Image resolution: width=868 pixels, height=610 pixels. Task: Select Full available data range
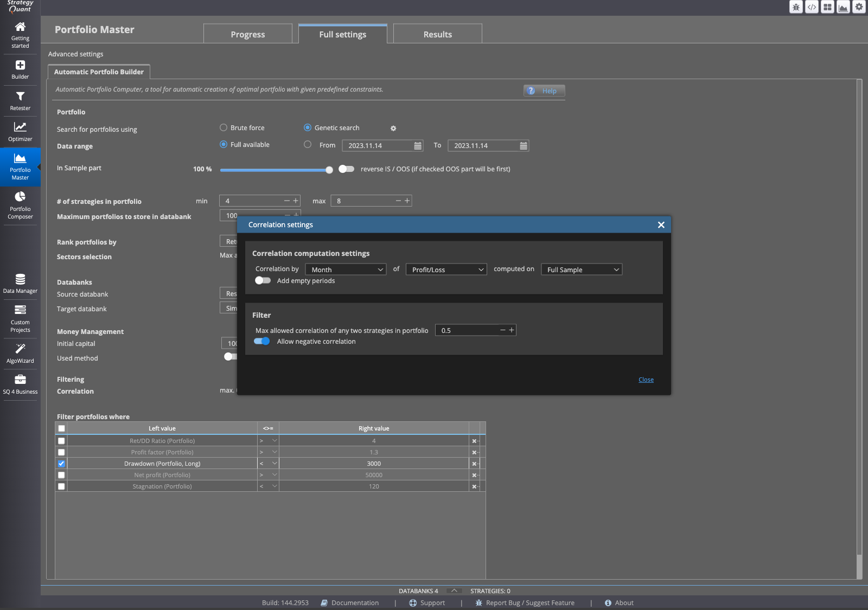224,145
